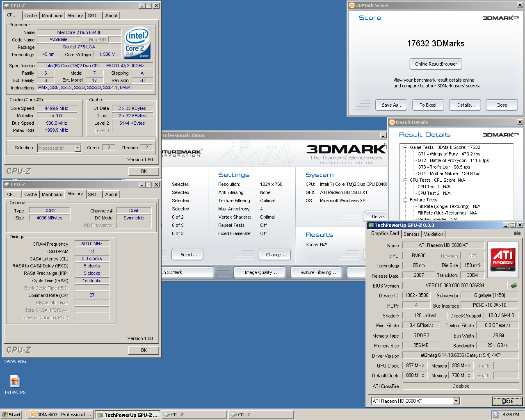525x420 pixels.
Task: Activate TechPowerUp GPU-Z taskbar button
Action: tap(128, 415)
